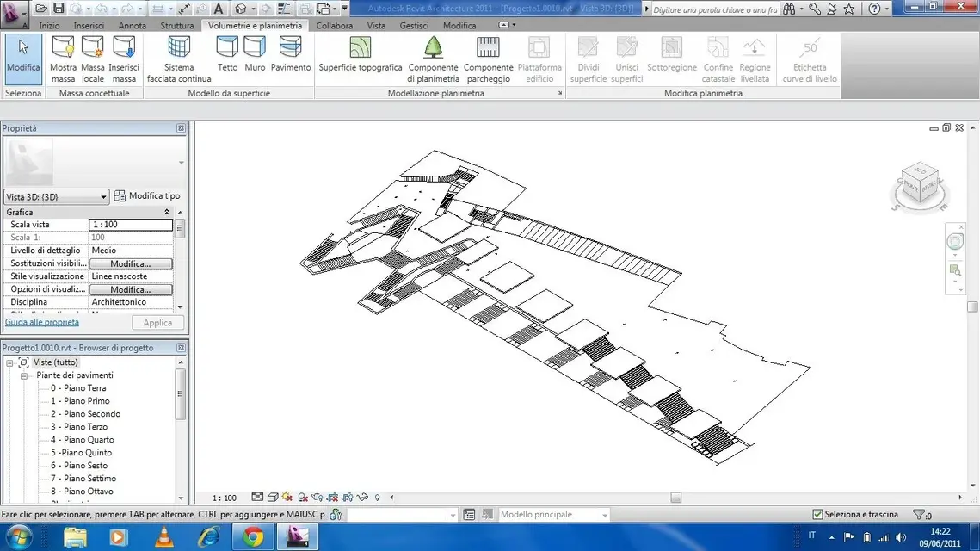Image resolution: width=980 pixels, height=551 pixels.
Task: Click the Massa locale tool
Action: [x=93, y=59]
